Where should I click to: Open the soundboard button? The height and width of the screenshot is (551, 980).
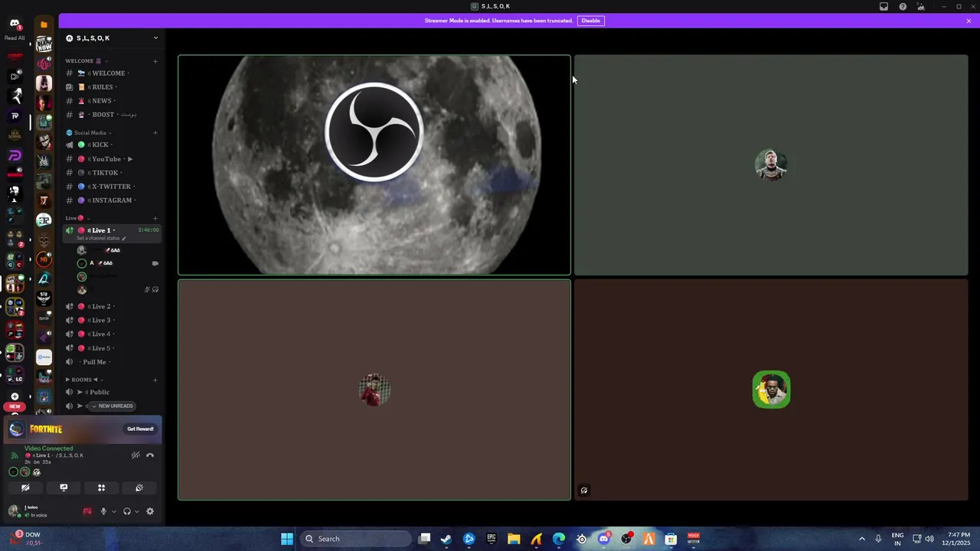[139, 487]
